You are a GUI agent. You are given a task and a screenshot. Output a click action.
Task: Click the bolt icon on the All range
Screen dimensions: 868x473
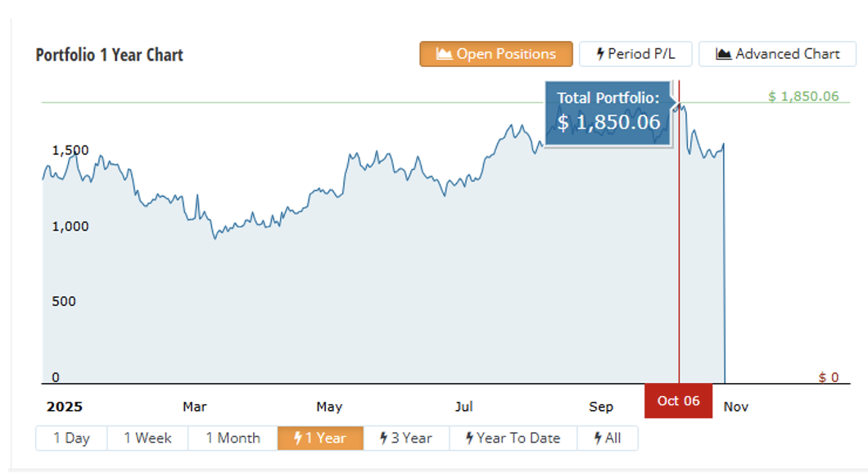598,439
